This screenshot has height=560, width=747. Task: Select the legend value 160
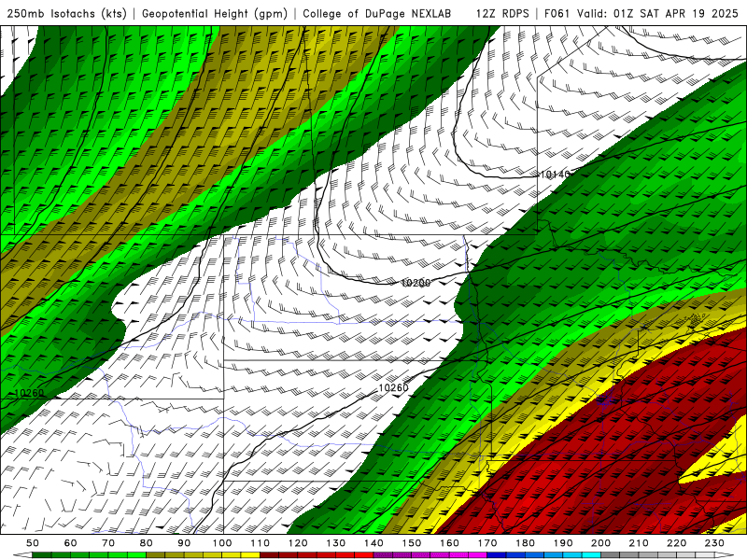click(x=449, y=543)
